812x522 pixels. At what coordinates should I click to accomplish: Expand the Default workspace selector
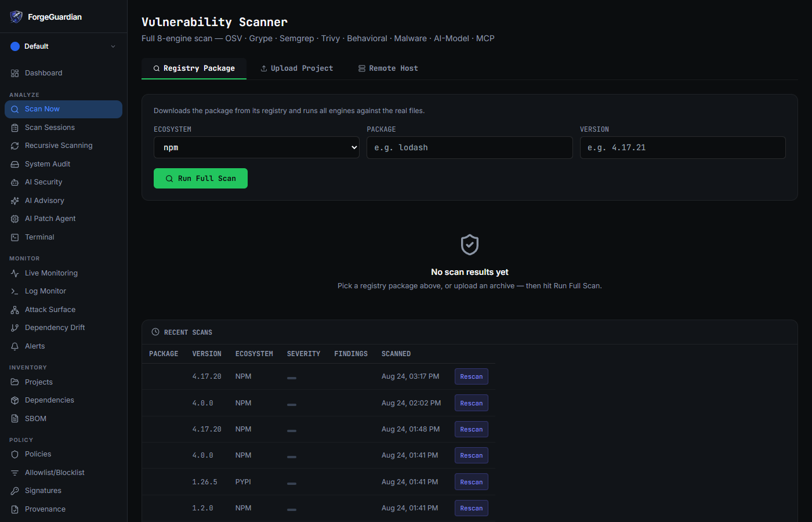pos(63,46)
